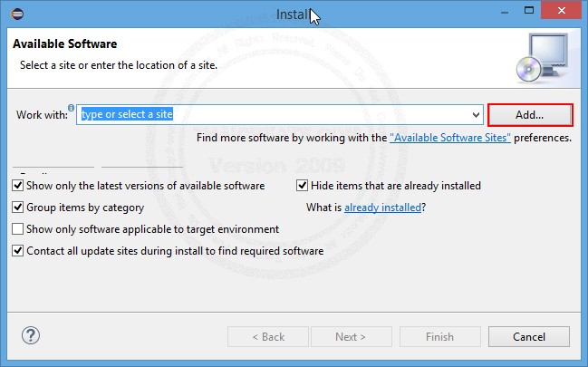Screen dimensions: 588x367
Task: Click the info icon beside Work with
Action: pyautogui.click(x=71, y=108)
